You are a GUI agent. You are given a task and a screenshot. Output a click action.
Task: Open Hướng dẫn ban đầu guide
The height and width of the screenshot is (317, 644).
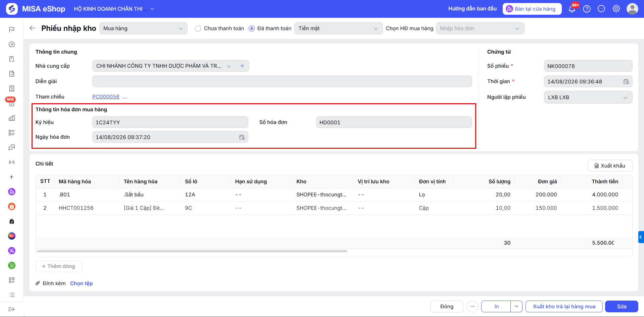tap(472, 9)
